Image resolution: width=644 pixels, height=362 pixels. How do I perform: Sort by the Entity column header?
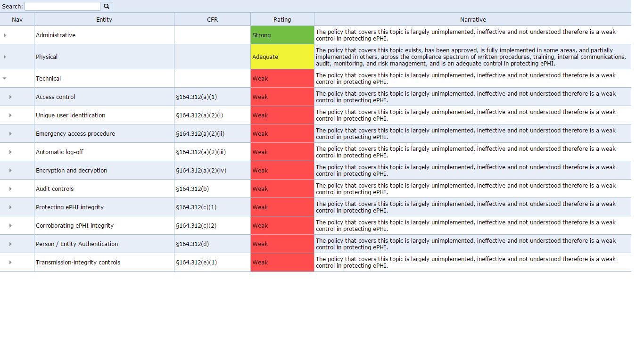(104, 19)
